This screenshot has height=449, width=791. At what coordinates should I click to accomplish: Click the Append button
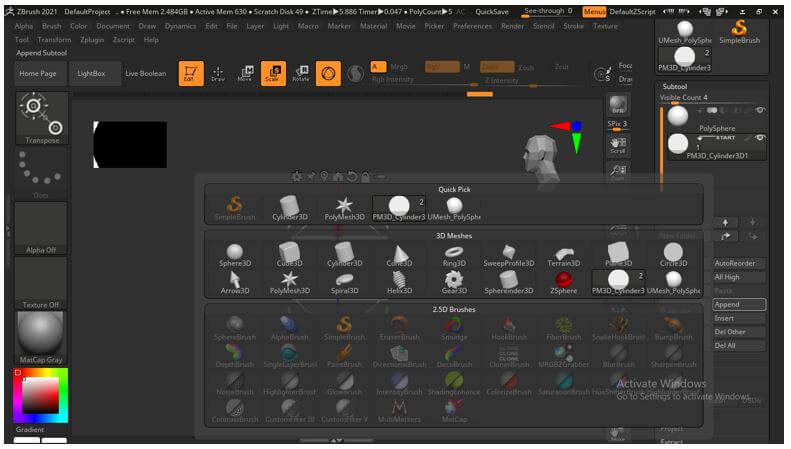click(739, 305)
